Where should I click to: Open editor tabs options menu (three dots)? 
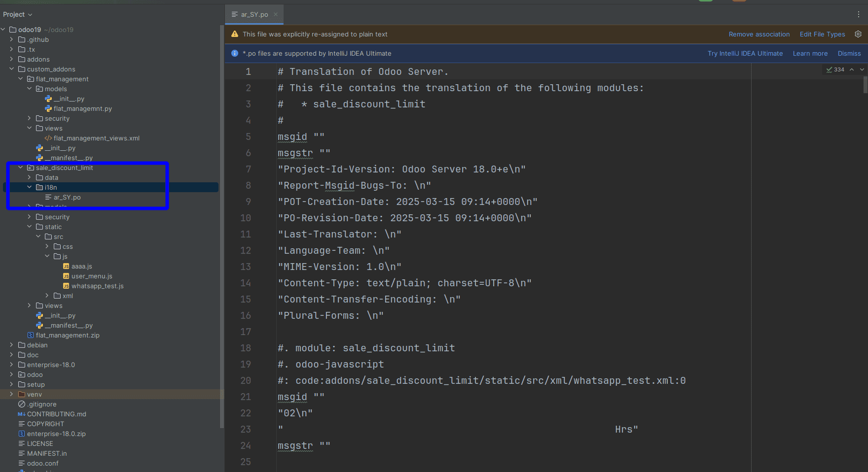tap(859, 14)
